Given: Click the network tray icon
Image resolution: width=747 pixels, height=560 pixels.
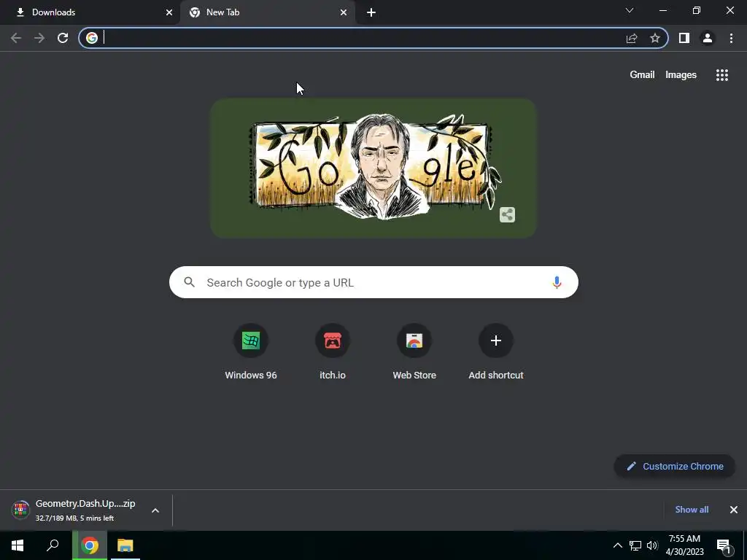Looking at the screenshot, I should [x=635, y=545].
